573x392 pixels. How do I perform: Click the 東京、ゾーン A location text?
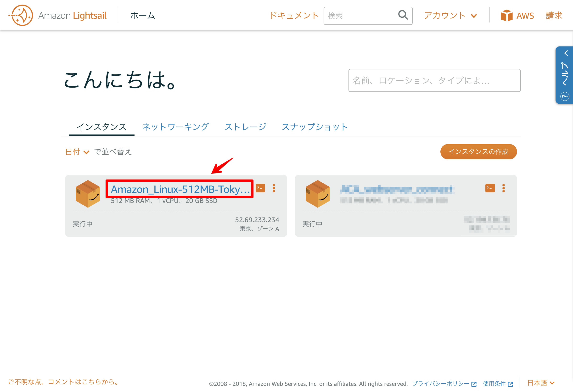pos(259,229)
